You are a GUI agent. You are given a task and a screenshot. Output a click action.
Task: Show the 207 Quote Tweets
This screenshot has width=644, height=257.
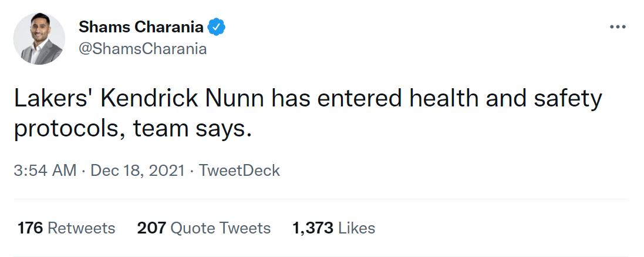pos(204,228)
